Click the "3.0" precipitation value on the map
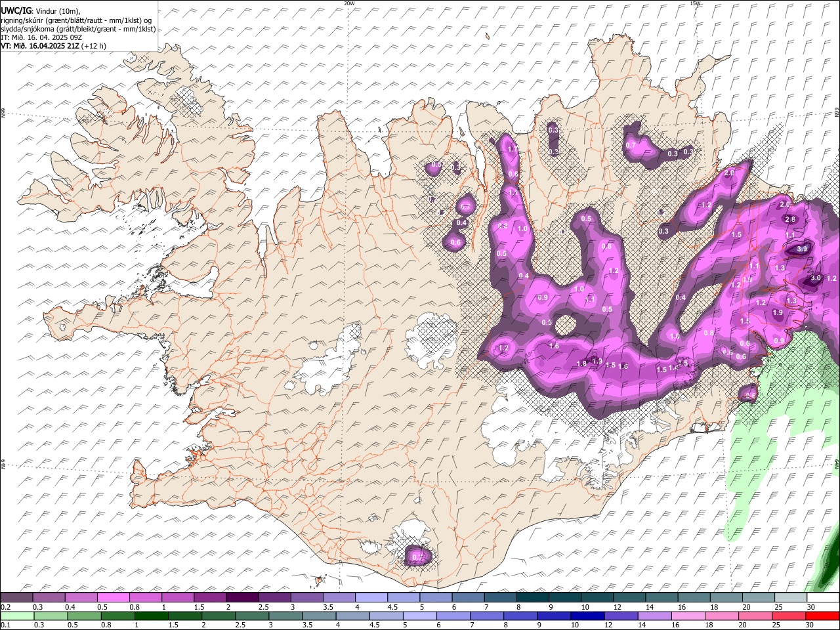This screenshot has width=840, height=630. click(816, 278)
